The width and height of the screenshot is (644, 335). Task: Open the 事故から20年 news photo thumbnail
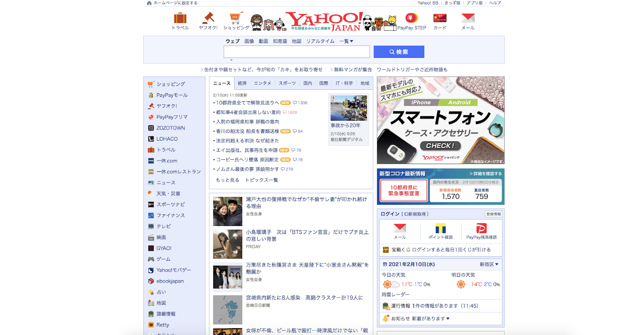349,108
